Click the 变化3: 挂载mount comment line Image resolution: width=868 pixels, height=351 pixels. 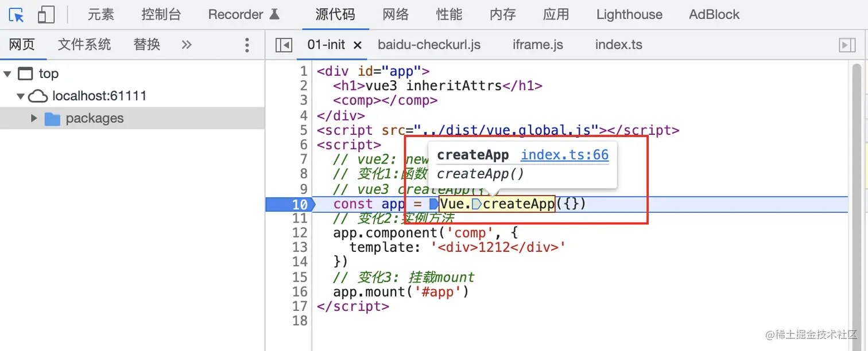click(404, 278)
